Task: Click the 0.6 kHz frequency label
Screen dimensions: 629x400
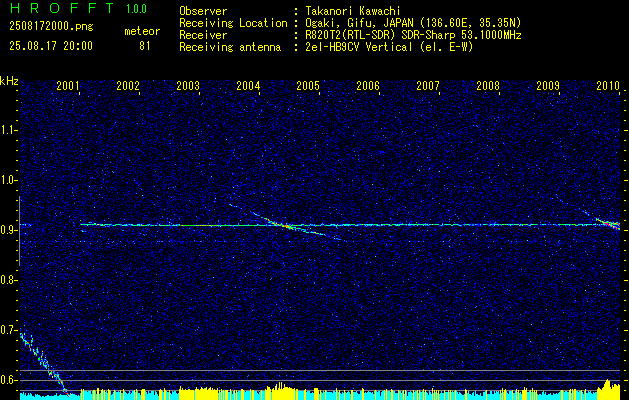Action: click(x=9, y=380)
